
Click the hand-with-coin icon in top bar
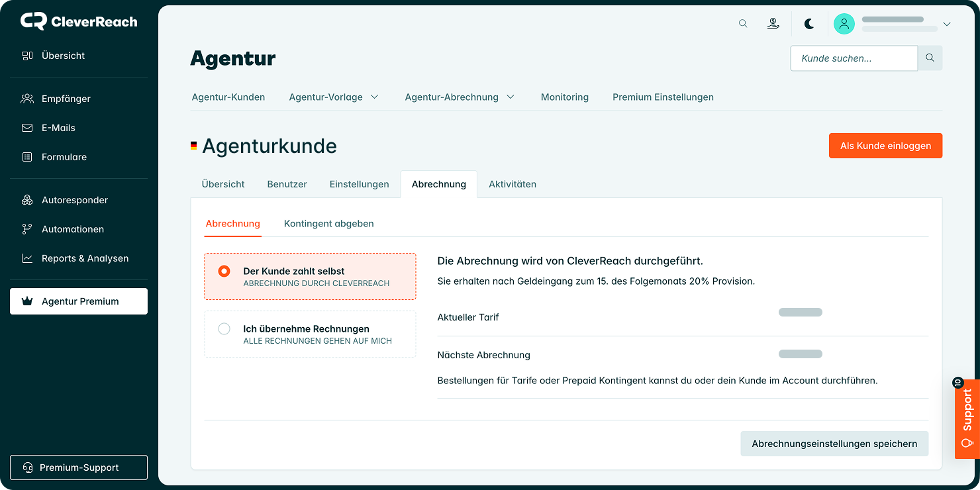coord(773,24)
